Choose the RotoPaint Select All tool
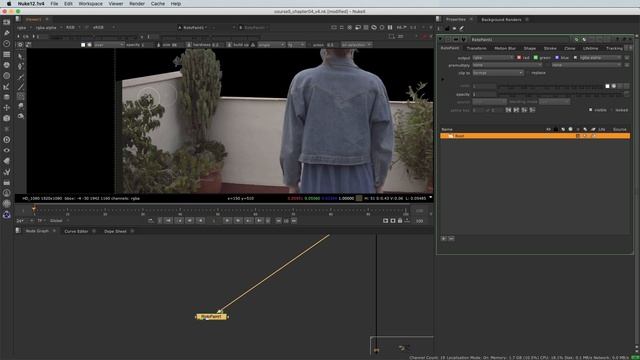640x360 pixels. pos(20,56)
